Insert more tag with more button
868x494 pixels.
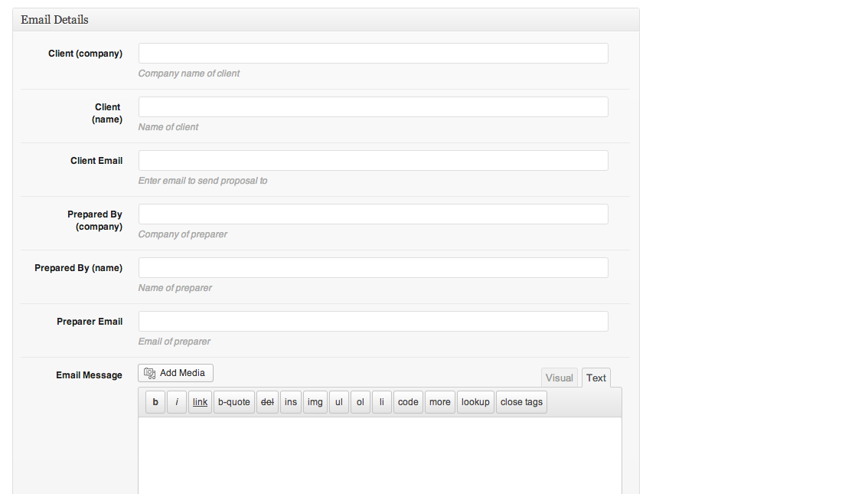440,402
